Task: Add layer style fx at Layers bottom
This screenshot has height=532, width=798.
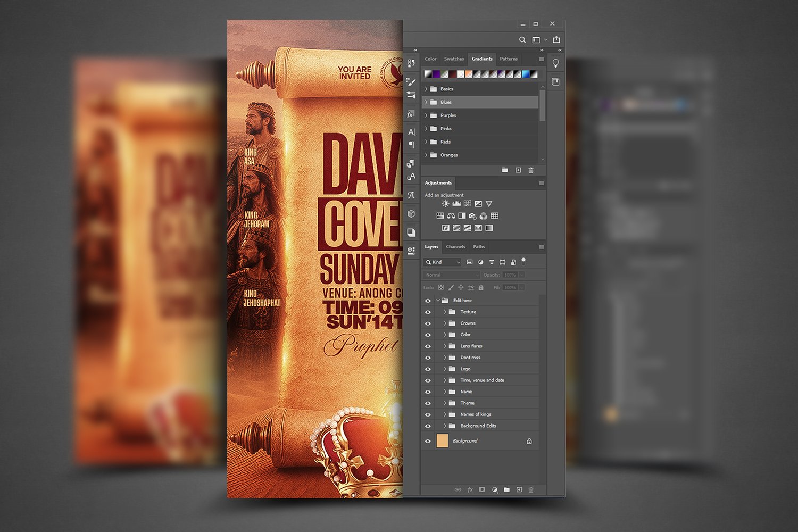Action: pyautogui.click(x=470, y=490)
